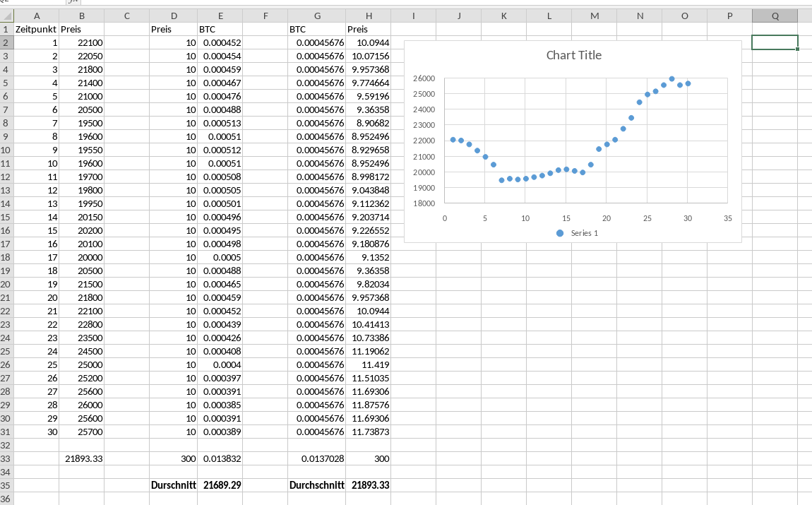812x505 pixels.
Task: Select the cell showing 9.1352
Action: pyautogui.click(x=368, y=257)
